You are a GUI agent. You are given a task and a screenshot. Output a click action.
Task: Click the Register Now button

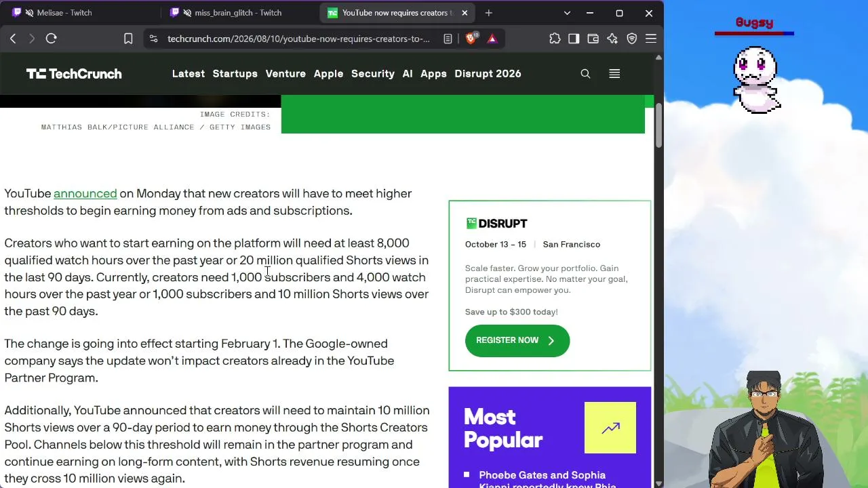tap(517, 340)
